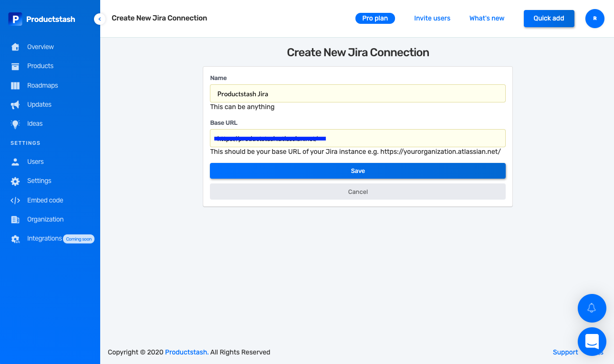The width and height of the screenshot is (614, 364).
Task: Open Integrations in the sidebar
Action: [x=44, y=238]
